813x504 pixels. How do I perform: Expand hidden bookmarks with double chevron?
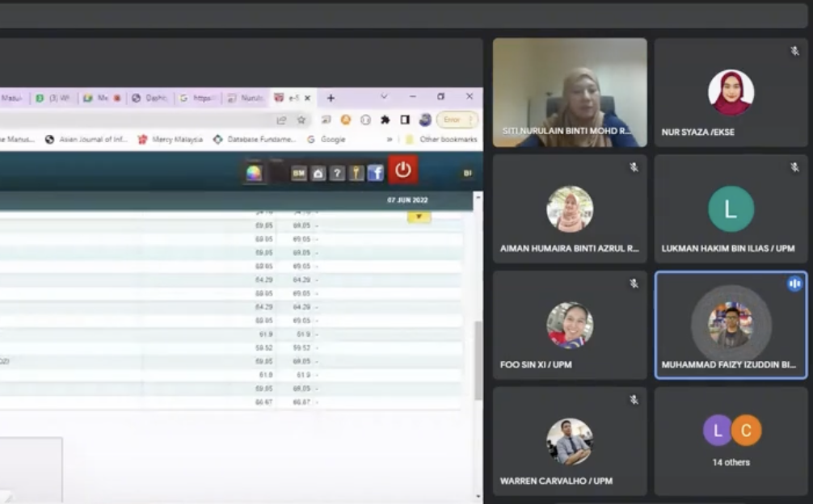coord(390,140)
